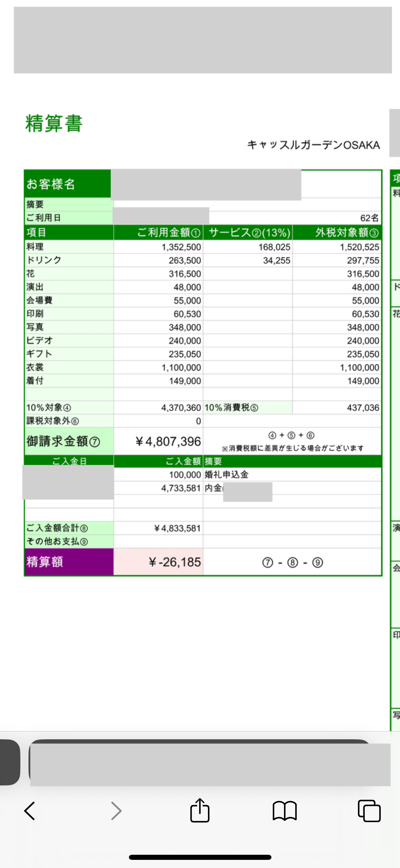Tap the 62名 guest count cell
Image resolution: width=400 pixels, height=868 pixels.
tap(369, 218)
